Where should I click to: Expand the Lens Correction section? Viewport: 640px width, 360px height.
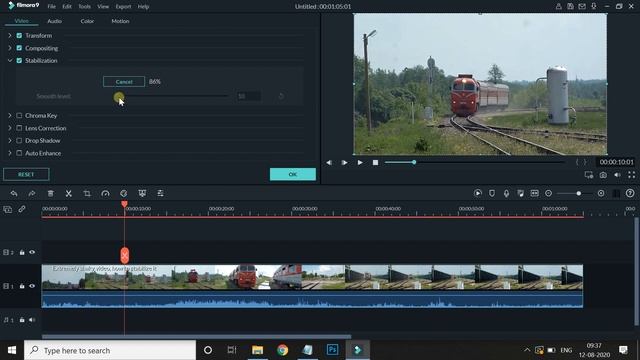point(10,128)
